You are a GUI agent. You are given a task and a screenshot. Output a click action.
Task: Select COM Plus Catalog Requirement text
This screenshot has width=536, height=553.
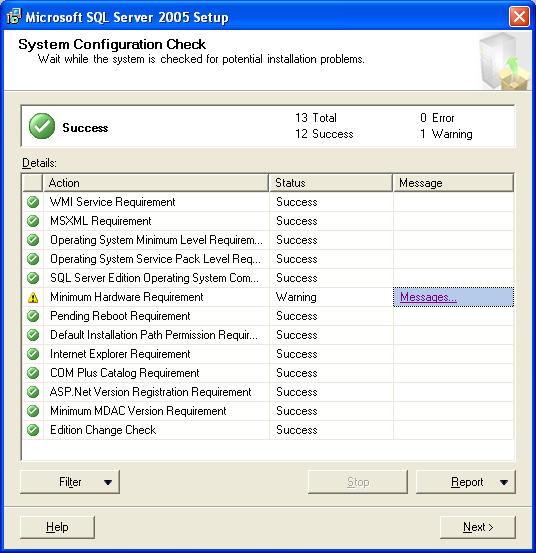pyautogui.click(x=125, y=373)
